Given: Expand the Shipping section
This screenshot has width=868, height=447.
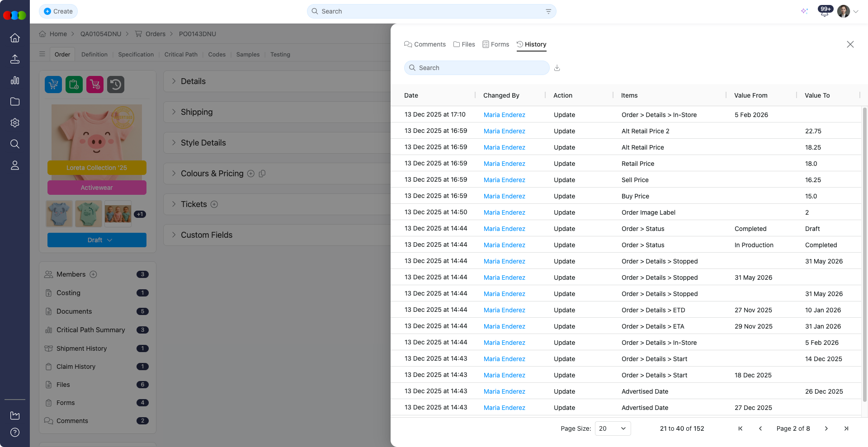Looking at the screenshot, I should [x=196, y=112].
